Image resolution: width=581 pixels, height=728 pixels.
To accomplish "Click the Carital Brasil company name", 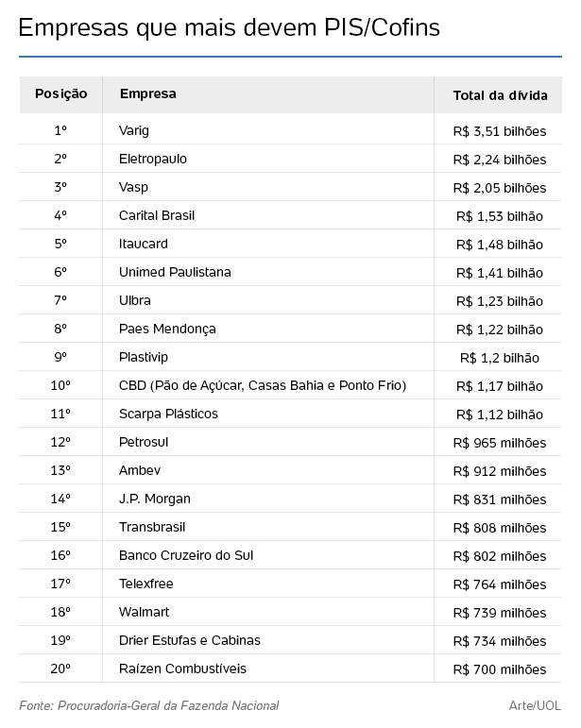I will (157, 215).
